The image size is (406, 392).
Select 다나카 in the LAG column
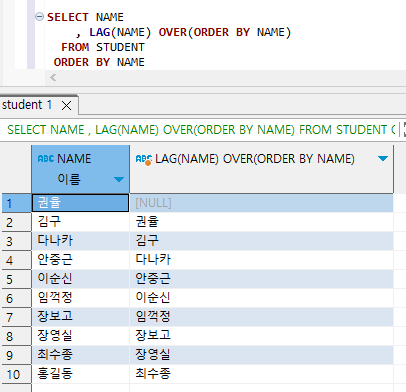[x=262, y=260]
